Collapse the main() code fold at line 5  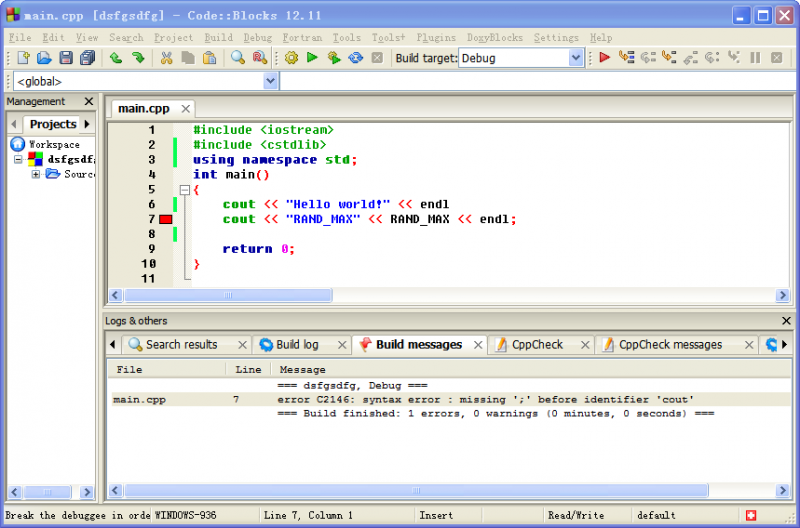point(184,189)
